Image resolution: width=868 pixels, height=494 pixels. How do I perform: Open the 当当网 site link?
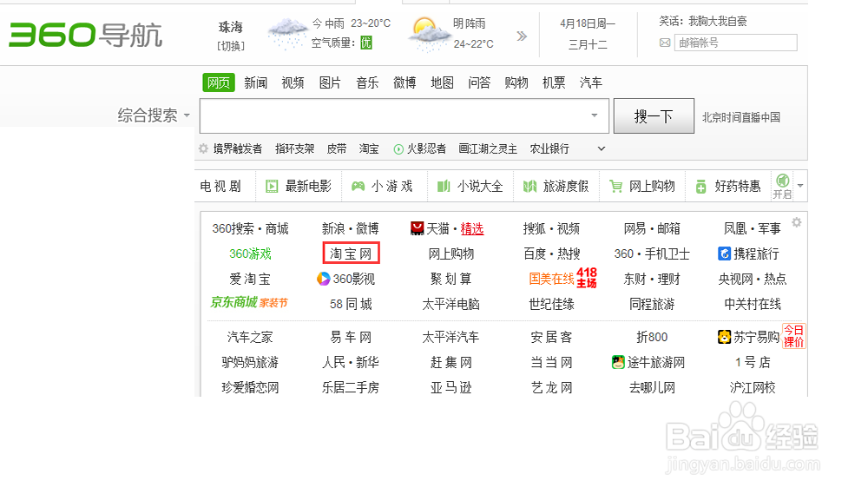tap(551, 362)
